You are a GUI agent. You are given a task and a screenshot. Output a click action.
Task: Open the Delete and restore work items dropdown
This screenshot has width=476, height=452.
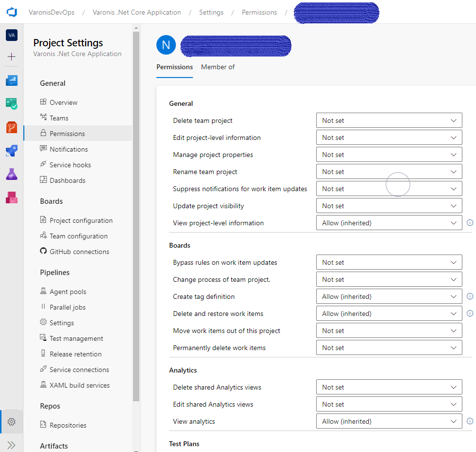coord(389,313)
